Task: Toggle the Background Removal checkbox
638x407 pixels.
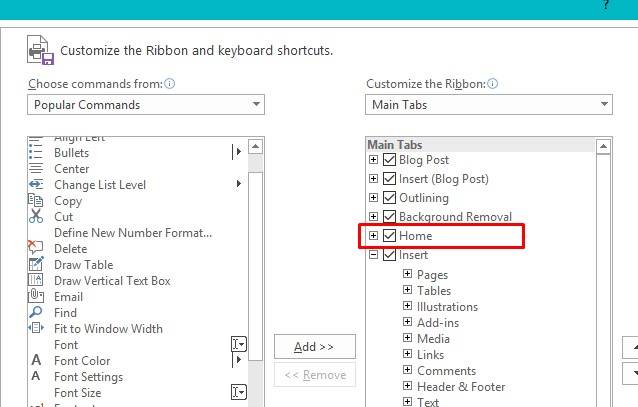Action: pyautogui.click(x=389, y=217)
